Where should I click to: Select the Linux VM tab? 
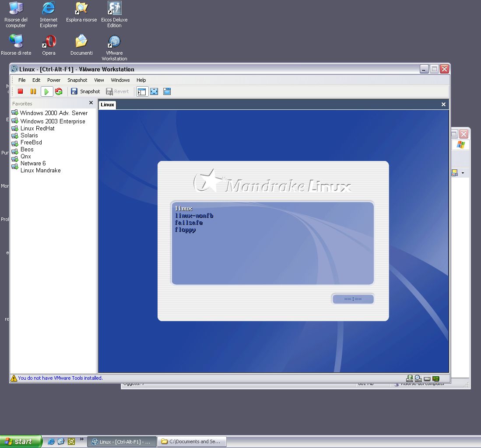[x=107, y=105]
